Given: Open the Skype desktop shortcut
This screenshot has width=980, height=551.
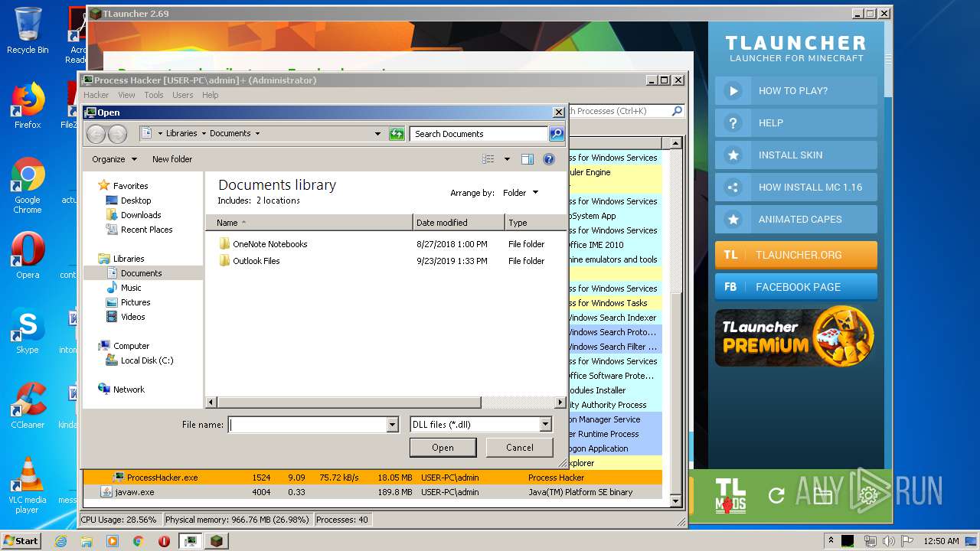Looking at the screenshot, I should click(x=28, y=331).
